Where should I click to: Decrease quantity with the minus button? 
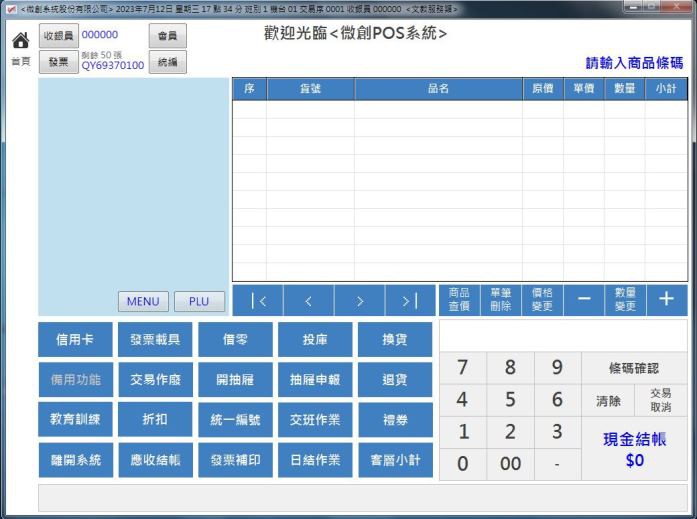584,299
